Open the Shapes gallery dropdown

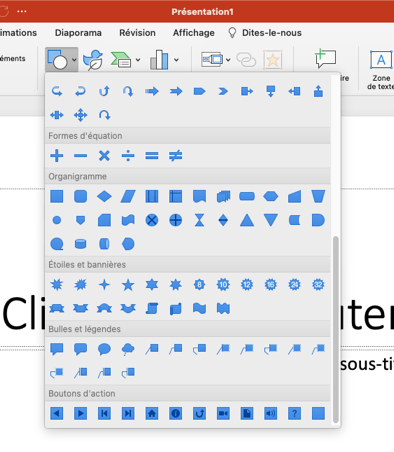pyautogui.click(x=62, y=59)
